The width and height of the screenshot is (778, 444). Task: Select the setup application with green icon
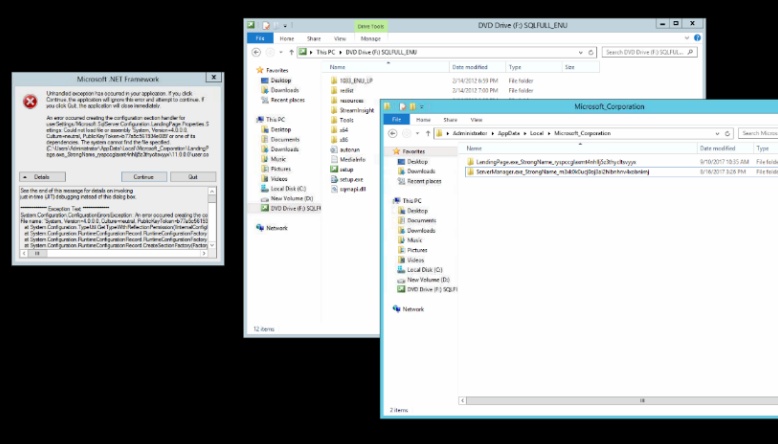(x=342, y=170)
